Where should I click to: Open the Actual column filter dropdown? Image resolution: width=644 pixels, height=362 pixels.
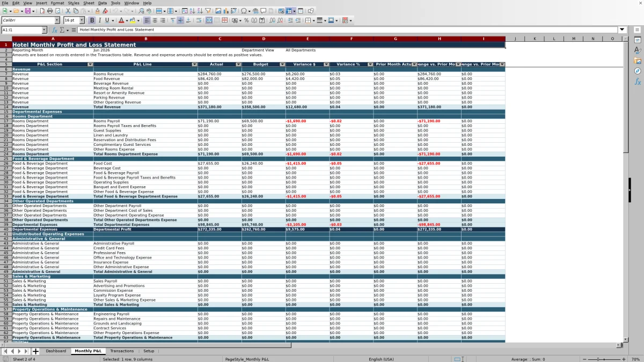238,64
